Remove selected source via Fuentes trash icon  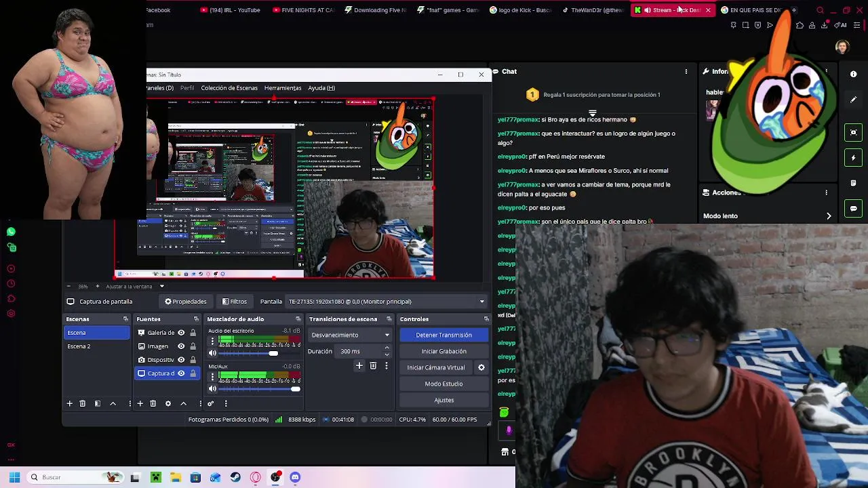(153, 403)
